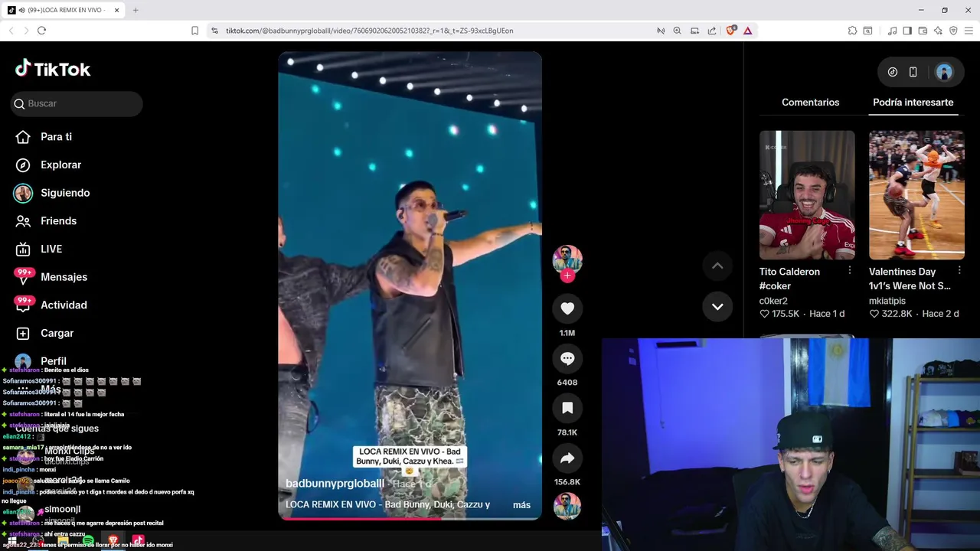Viewport: 980px width, 551px height.
Task: Save the video with the bookmark button
Action: (x=567, y=408)
